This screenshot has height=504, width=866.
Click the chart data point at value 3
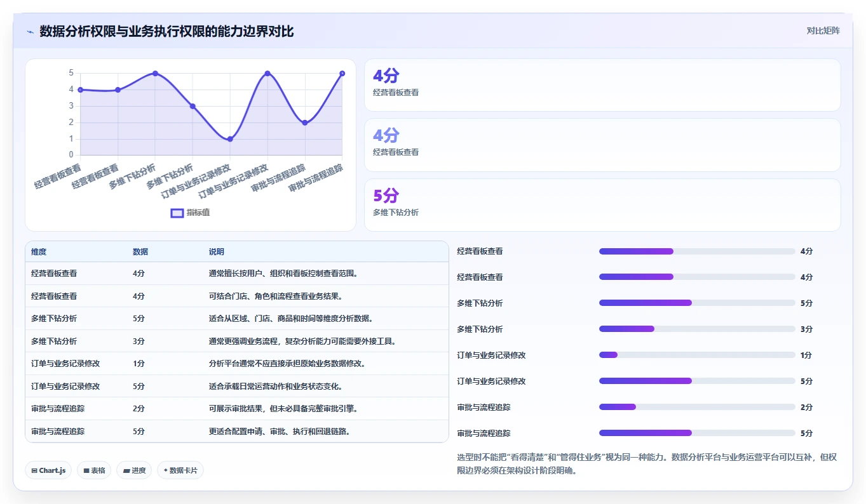pos(193,106)
